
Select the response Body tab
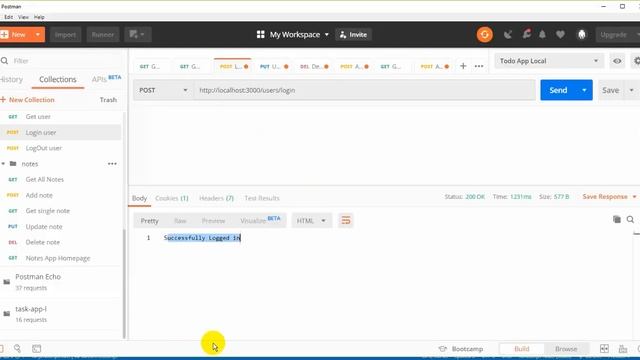coord(139,198)
